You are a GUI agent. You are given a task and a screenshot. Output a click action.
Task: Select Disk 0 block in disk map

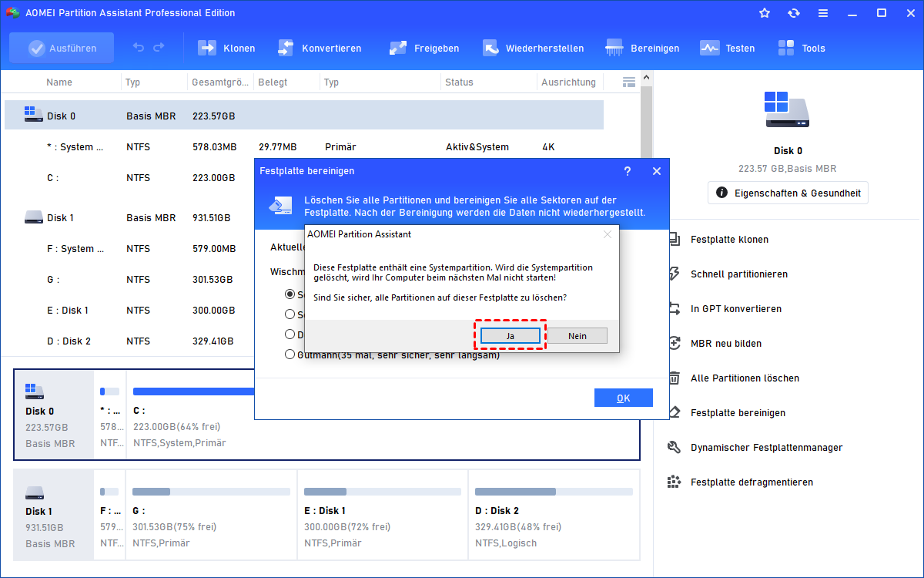(54, 415)
